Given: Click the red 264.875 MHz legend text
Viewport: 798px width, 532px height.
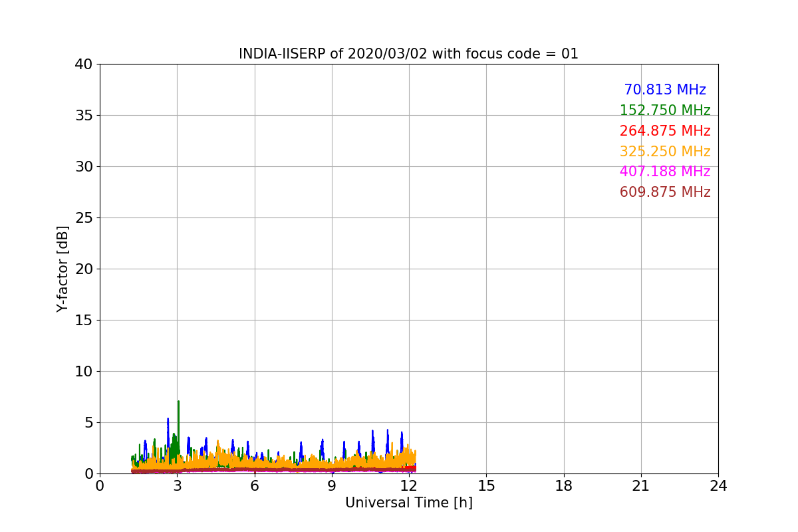Looking at the screenshot, I should pyautogui.click(x=664, y=131).
